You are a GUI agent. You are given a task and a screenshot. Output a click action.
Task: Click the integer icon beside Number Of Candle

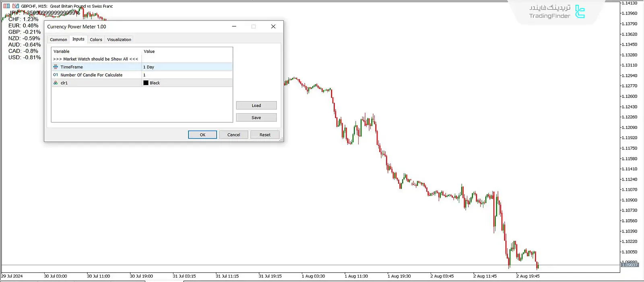point(56,75)
